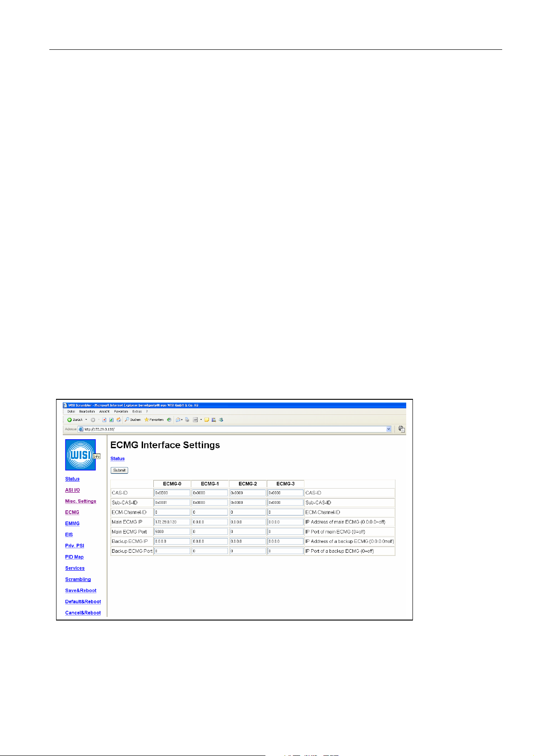Open the Favoriten menu in menu bar

pyautogui.click(x=121, y=411)
